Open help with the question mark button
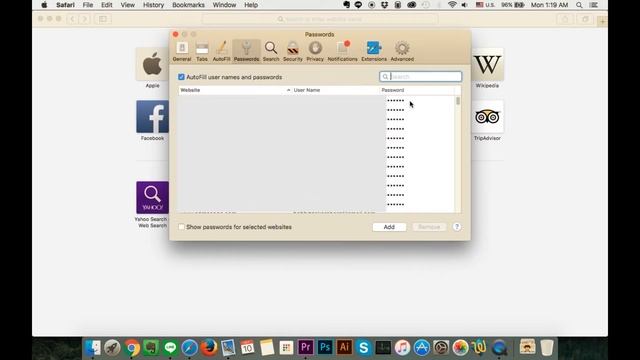 tap(457, 227)
